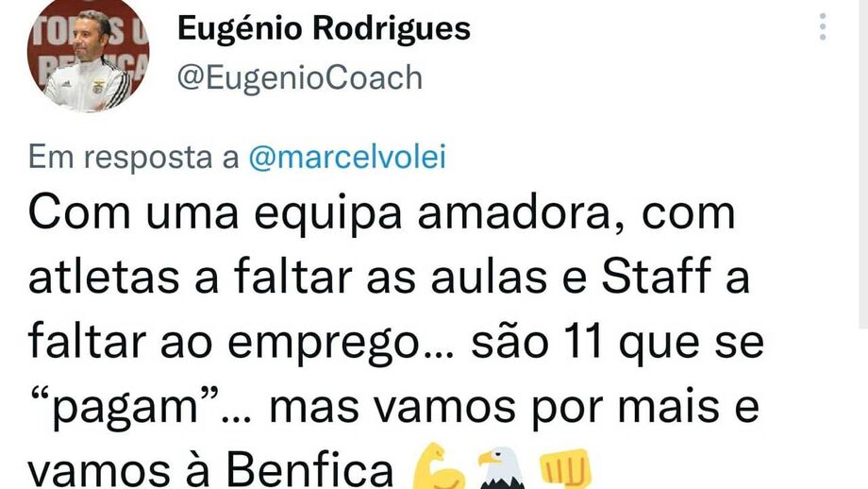The height and width of the screenshot is (489, 868).
Task: Click the oncoming fist emoji
Action: click(565, 469)
